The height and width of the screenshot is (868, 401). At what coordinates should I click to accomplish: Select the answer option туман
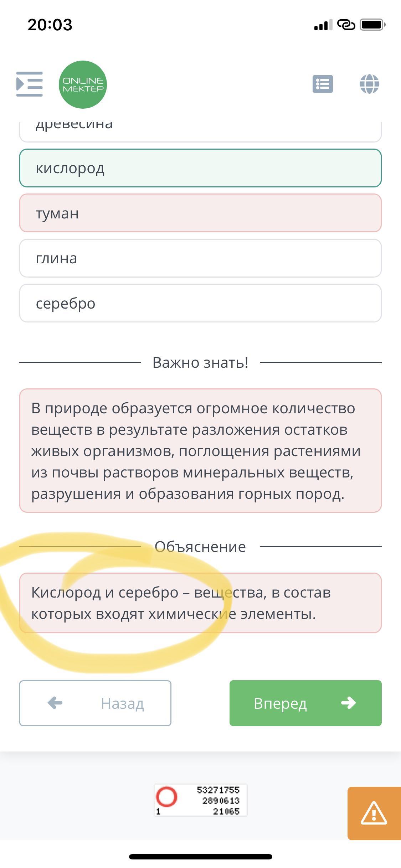pyautogui.click(x=200, y=213)
